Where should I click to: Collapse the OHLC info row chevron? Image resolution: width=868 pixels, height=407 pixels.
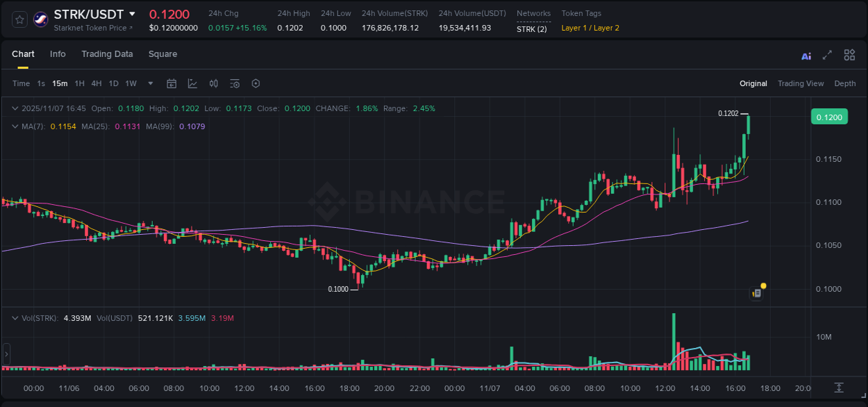(x=15, y=108)
